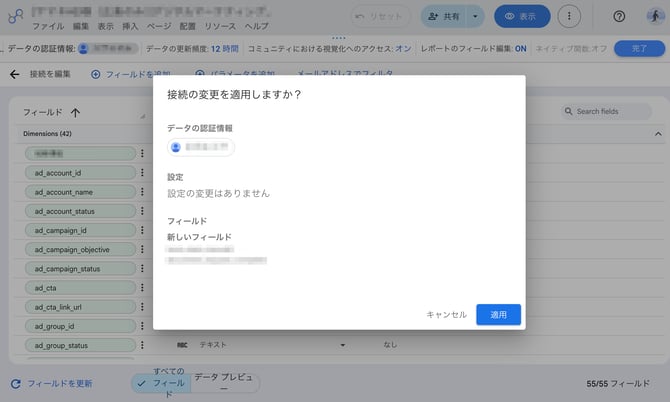This screenshot has height=402, width=670.
Task: Sort fields with the フィールド up arrow
Action: coord(76,112)
